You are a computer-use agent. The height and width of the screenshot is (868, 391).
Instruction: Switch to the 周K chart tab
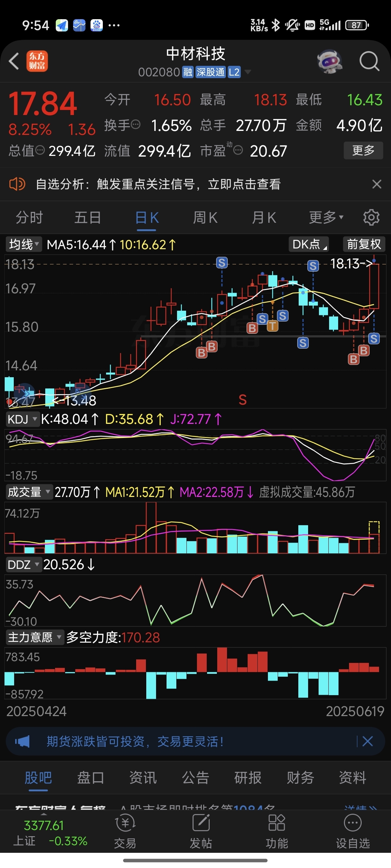[x=205, y=217]
